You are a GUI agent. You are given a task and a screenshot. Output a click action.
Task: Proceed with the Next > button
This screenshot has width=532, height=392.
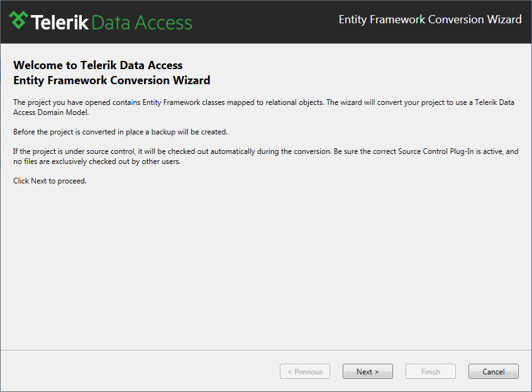[368, 371]
